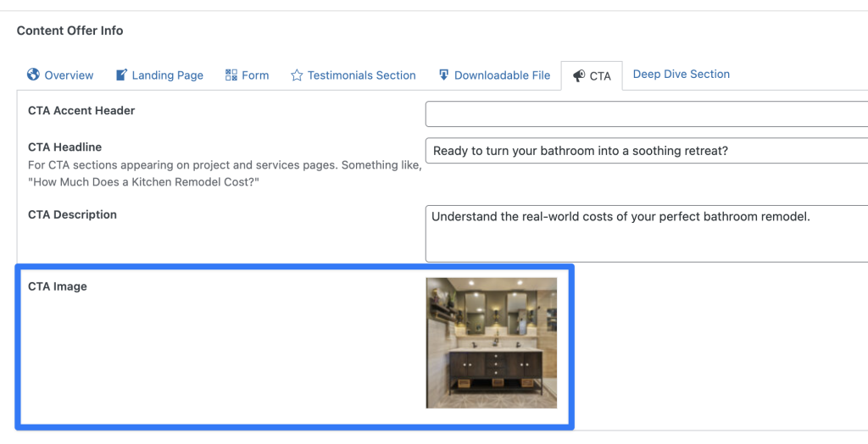Screen dimensions: 868x444
Task: Click the megaphone icon on the CTA tab
Action: [579, 75]
